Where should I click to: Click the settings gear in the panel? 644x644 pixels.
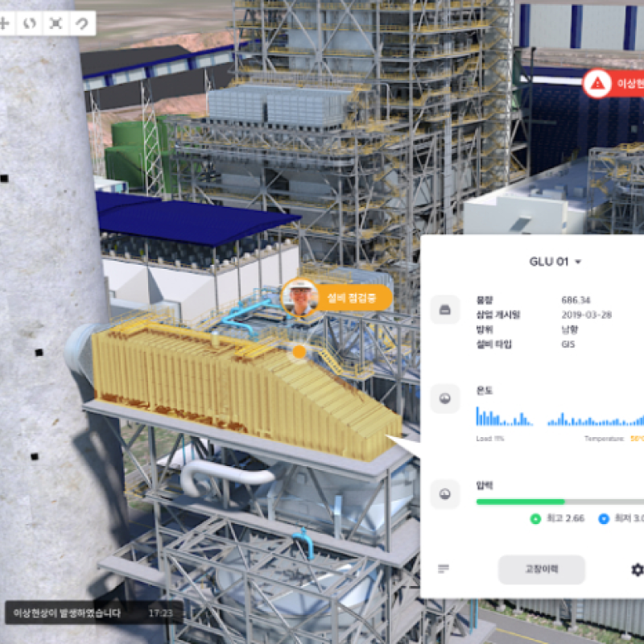(x=636, y=569)
